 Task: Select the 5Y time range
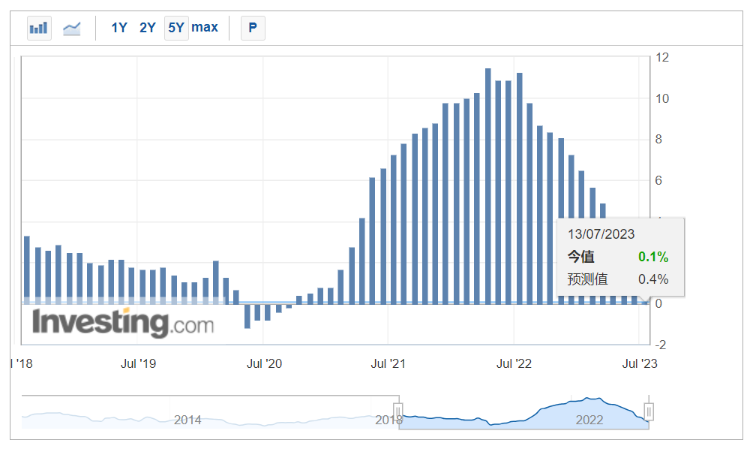tap(176, 28)
